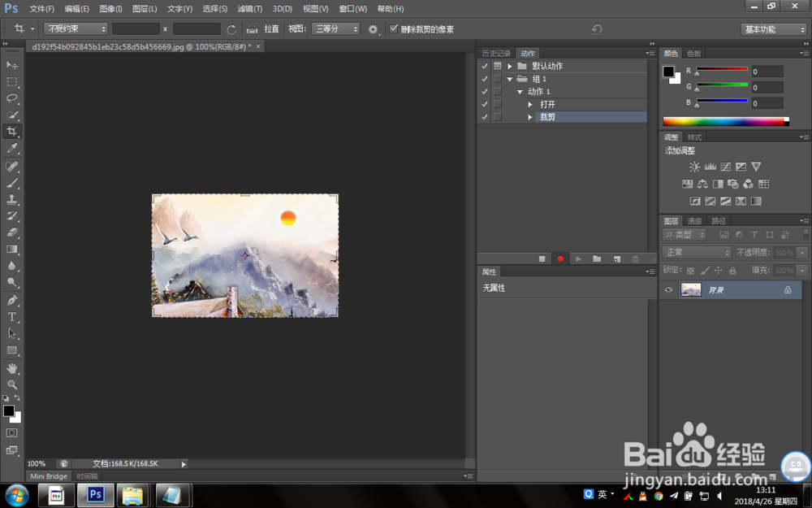Toggle lock on 背景 layer
The width and height of the screenshot is (812, 508).
point(788,290)
